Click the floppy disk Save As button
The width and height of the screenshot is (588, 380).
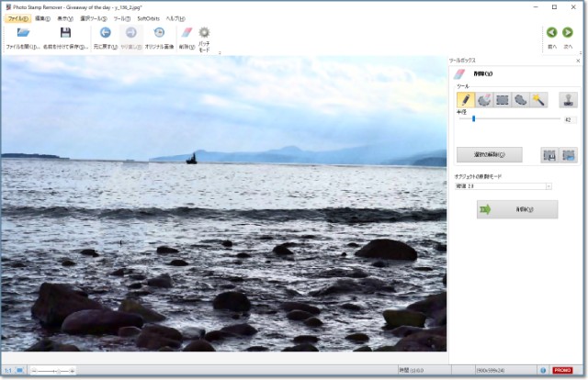[65, 37]
